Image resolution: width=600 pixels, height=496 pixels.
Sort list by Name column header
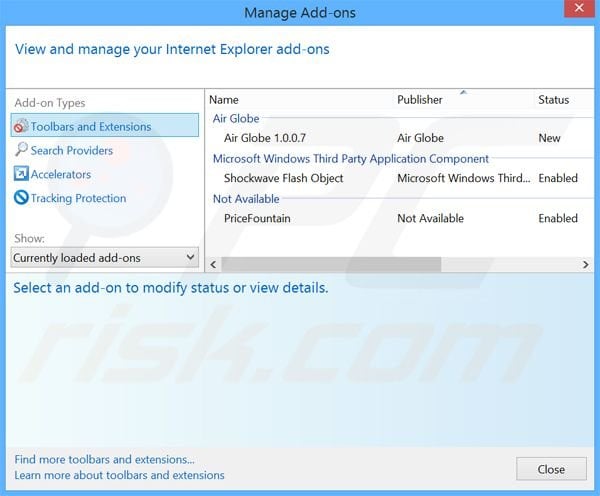(x=224, y=100)
